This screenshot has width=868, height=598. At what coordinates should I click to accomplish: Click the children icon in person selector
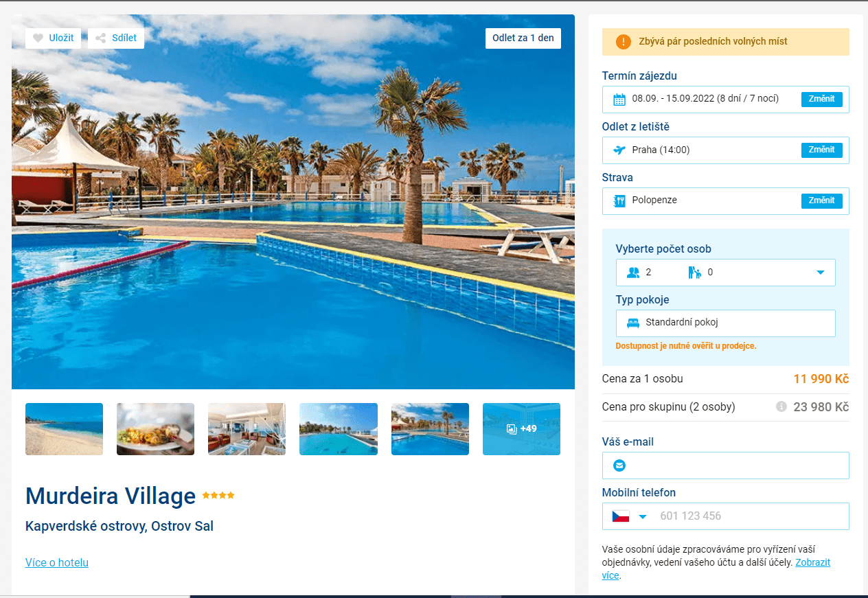coord(694,273)
